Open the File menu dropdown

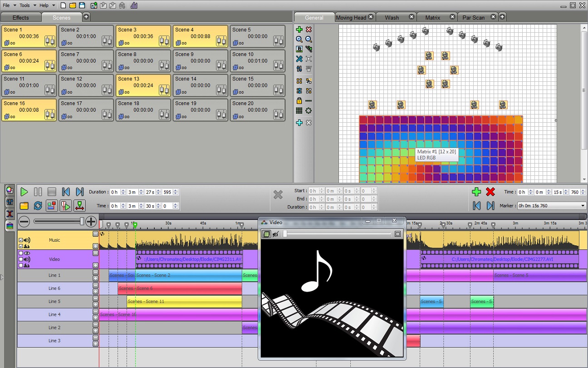point(9,5)
